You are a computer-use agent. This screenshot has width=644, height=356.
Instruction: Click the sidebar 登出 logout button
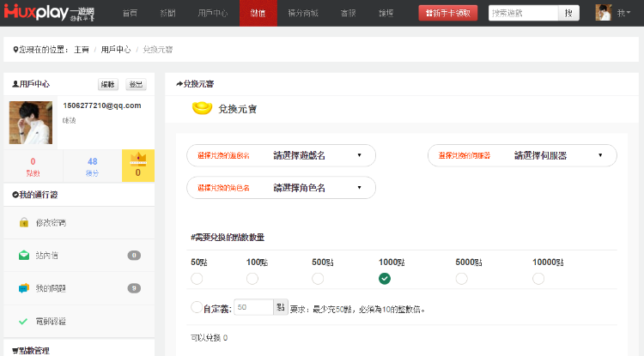(x=136, y=84)
